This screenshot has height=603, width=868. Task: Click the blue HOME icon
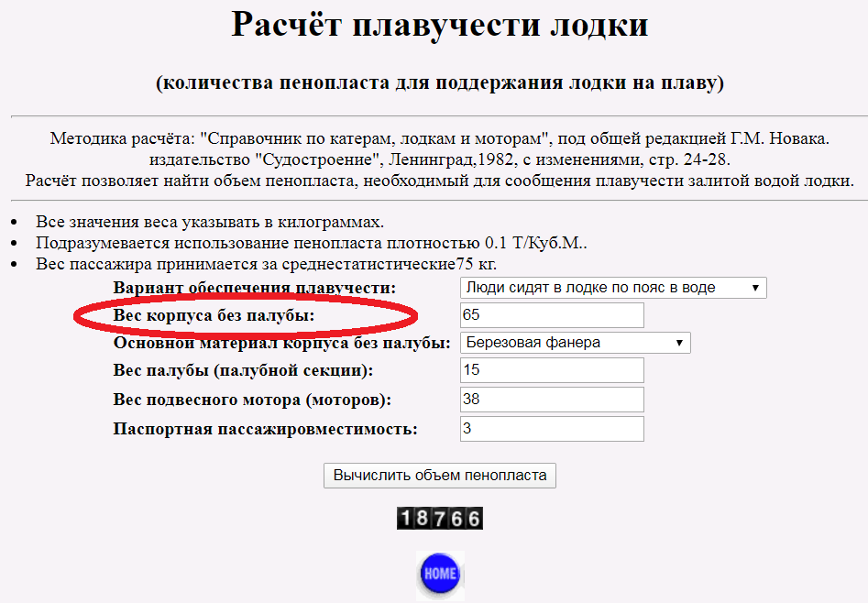(x=440, y=574)
